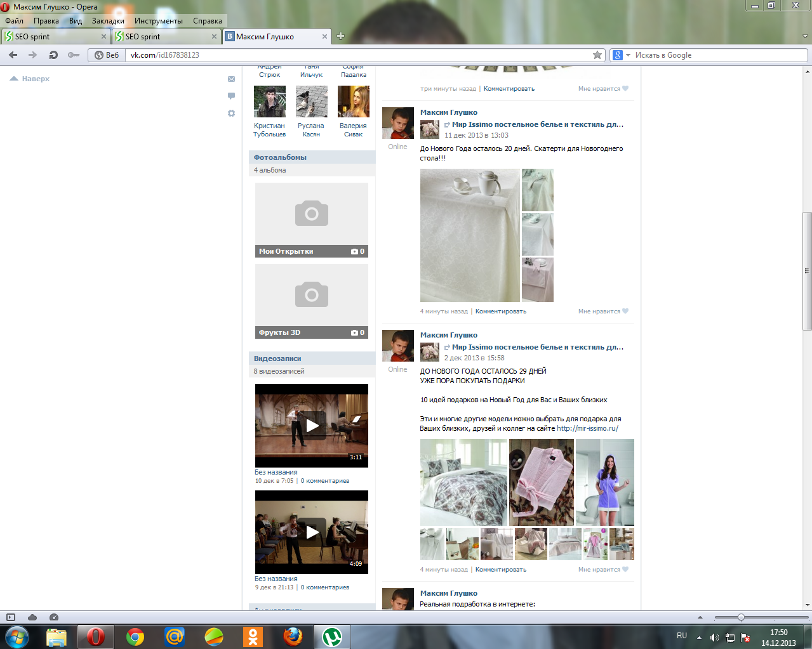Open the Закладки menu

point(108,21)
